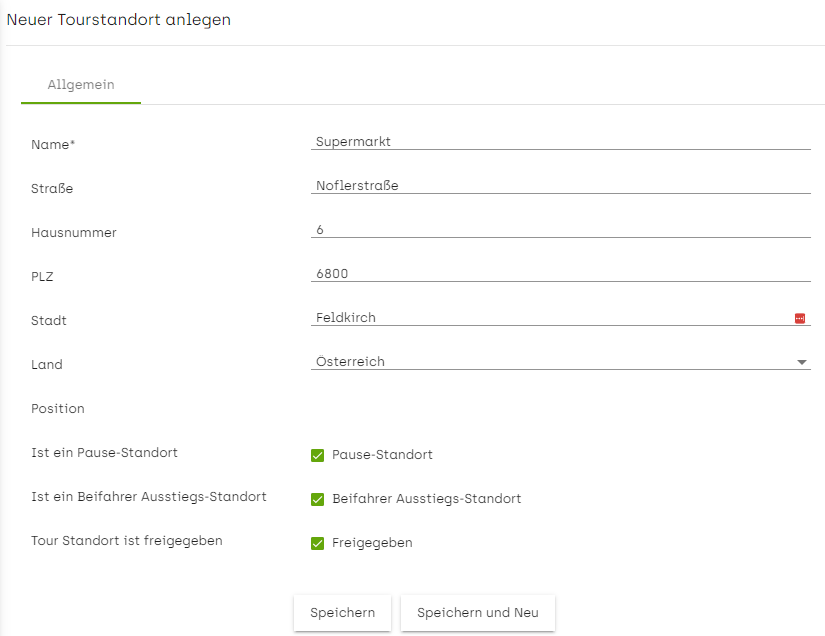This screenshot has width=825, height=636.
Task: Click the Stadt field containing Feldkirch
Action: pyautogui.click(x=552, y=318)
